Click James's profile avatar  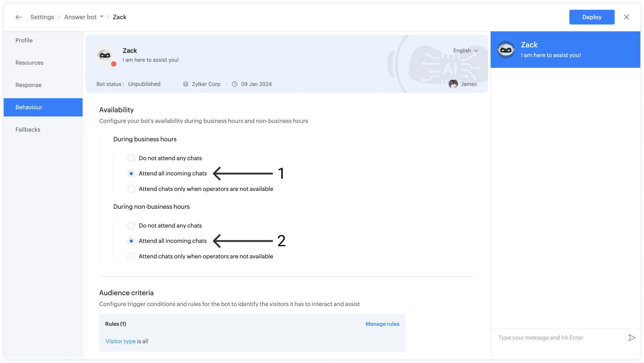pyautogui.click(x=453, y=84)
